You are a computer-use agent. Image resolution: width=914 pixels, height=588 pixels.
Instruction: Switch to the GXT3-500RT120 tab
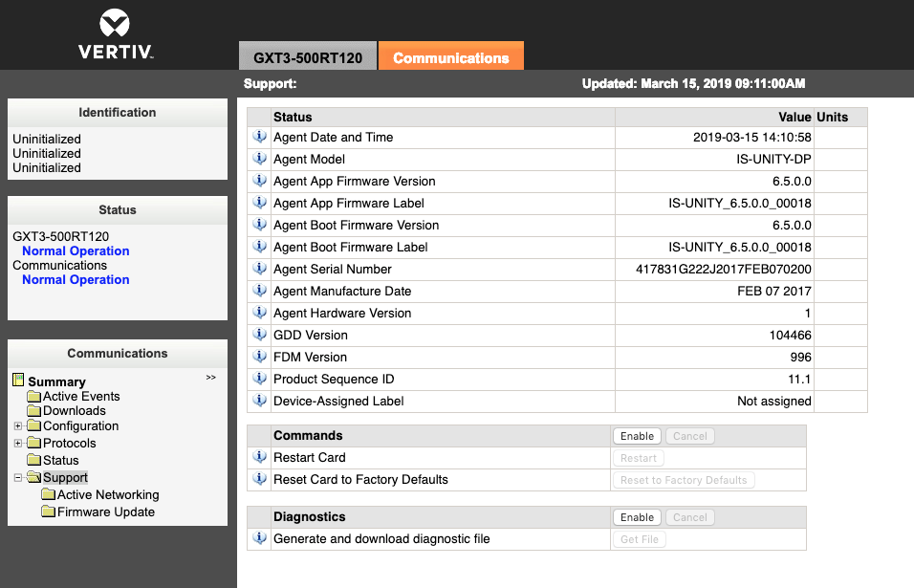coord(307,57)
